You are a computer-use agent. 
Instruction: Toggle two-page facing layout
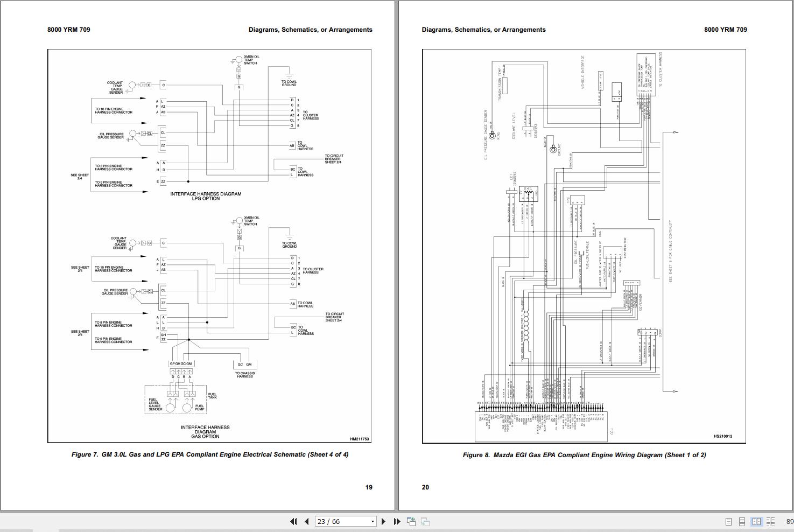(x=756, y=521)
